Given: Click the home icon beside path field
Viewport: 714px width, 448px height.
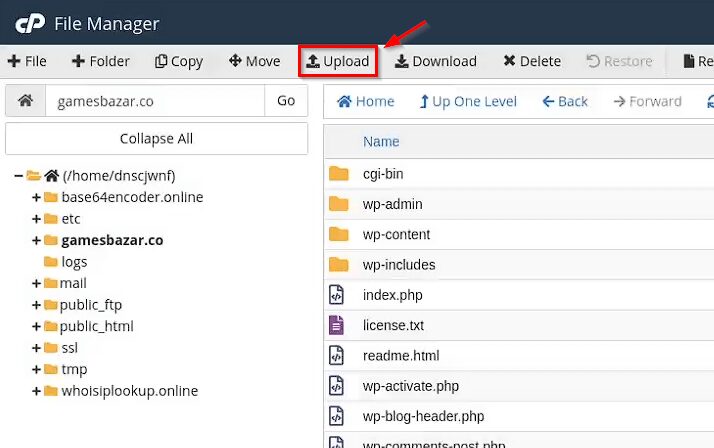Looking at the screenshot, I should [x=26, y=101].
